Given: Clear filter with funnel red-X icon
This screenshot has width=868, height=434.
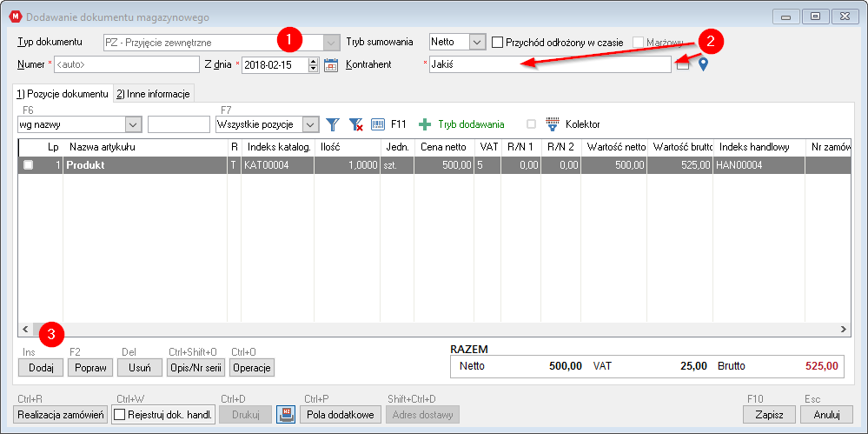Looking at the screenshot, I should tap(355, 124).
